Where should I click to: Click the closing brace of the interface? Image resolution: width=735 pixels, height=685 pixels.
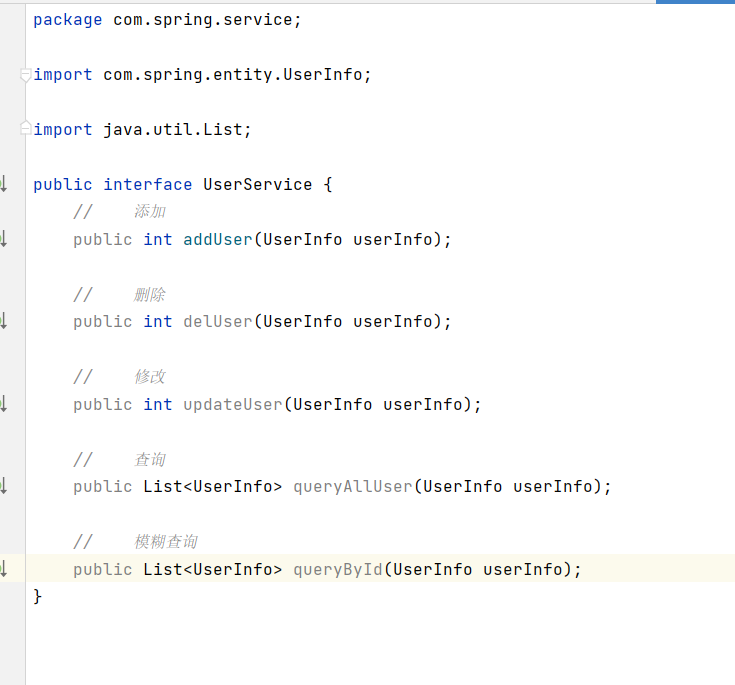point(38,596)
